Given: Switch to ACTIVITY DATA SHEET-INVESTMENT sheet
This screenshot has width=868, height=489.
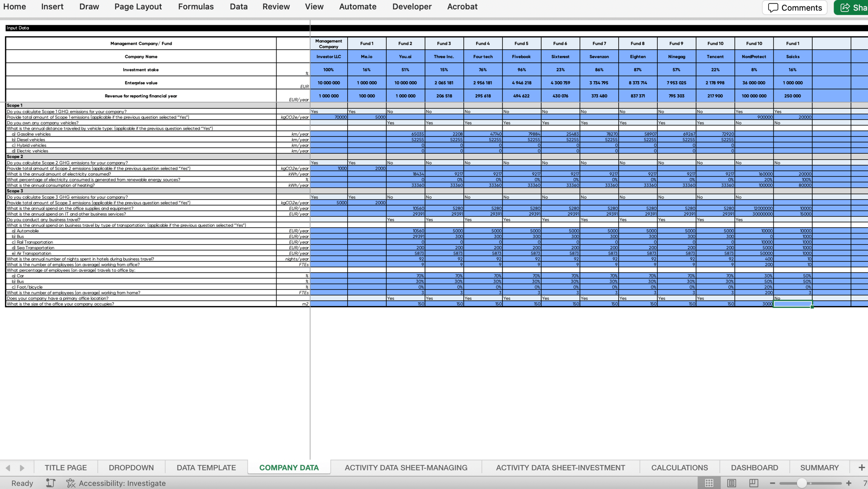Looking at the screenshot, I should (560, 467).
